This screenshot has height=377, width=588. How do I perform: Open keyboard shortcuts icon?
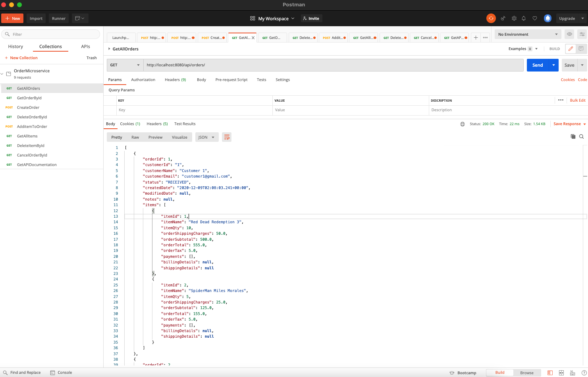pyautogui.click(x=573, y=373)
